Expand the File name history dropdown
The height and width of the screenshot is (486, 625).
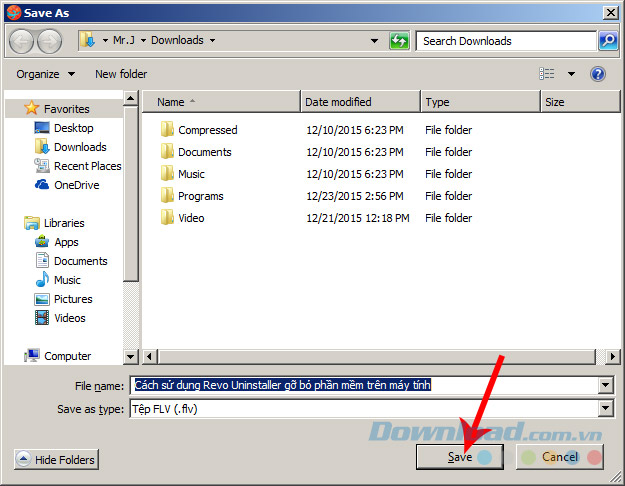605,386
